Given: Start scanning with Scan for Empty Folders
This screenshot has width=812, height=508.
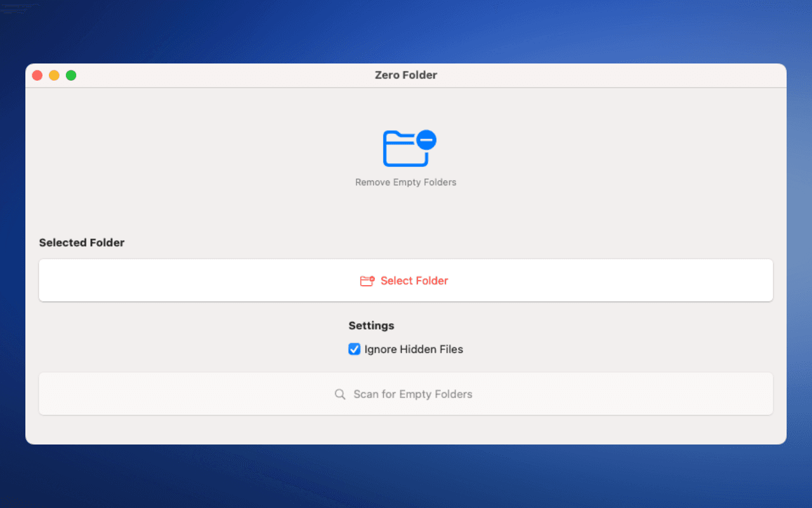Looking at the screenshot, I should (x=406, y=394).
